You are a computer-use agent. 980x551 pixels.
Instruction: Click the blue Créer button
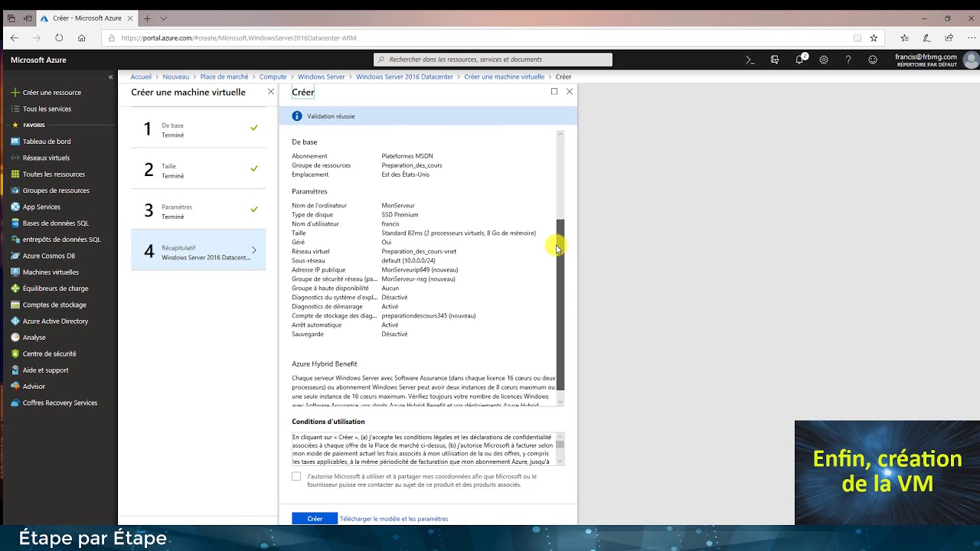(315, 519)
